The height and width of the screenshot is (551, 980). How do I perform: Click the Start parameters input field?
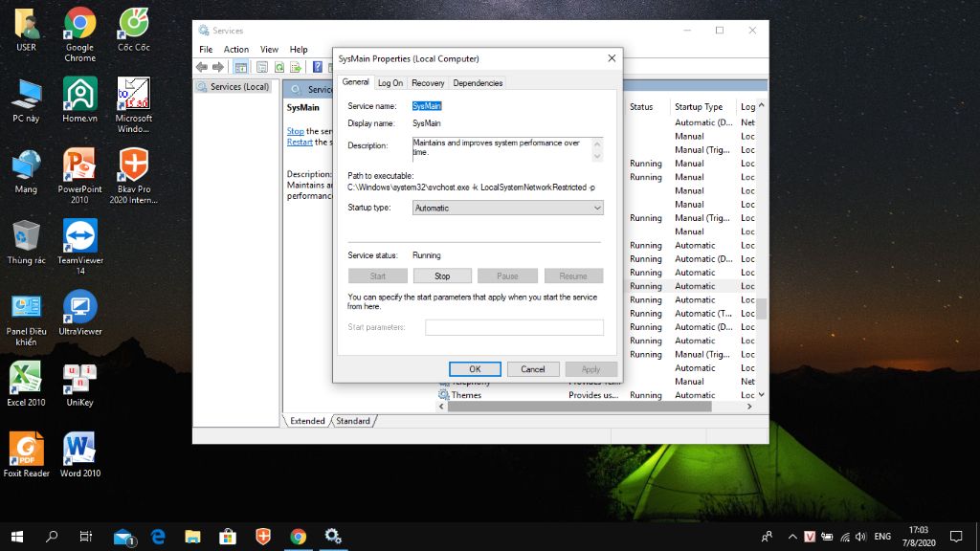[x=514, y=327]
